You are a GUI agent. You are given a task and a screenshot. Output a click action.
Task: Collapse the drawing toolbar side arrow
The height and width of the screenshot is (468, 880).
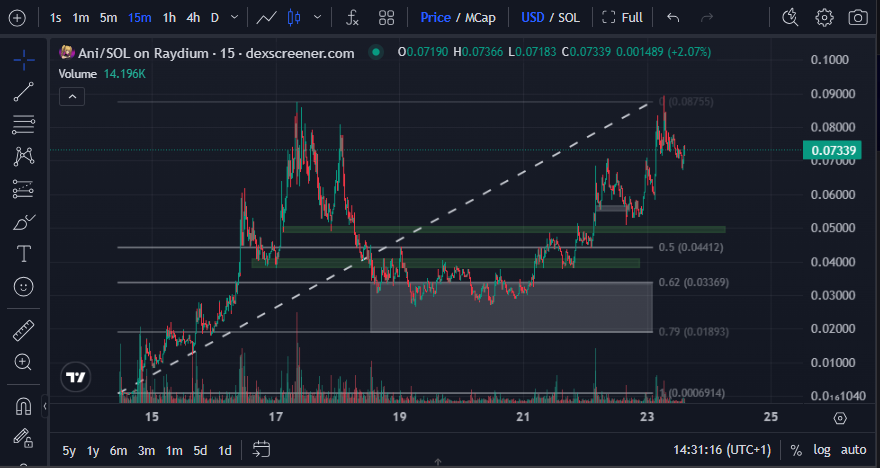(x=45, y=406)
